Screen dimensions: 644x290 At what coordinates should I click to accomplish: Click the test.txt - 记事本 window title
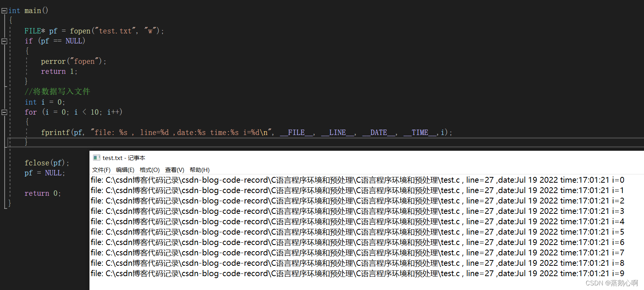tap(124, 158)
